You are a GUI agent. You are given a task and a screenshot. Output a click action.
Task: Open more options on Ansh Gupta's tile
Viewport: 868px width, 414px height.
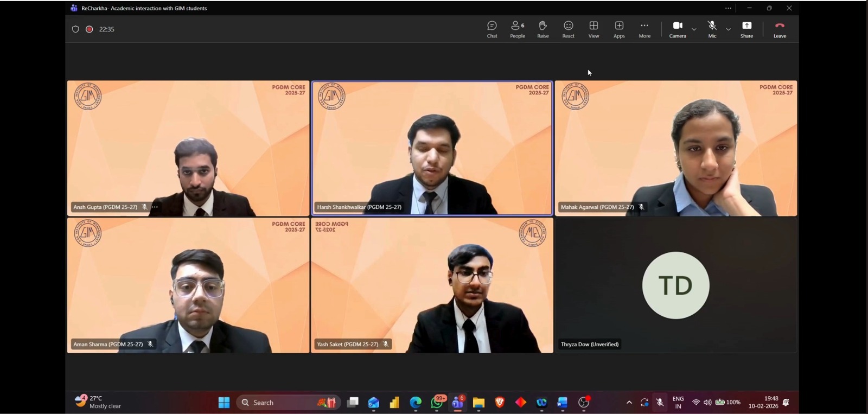pyautogui.click(x=155, y=207)
